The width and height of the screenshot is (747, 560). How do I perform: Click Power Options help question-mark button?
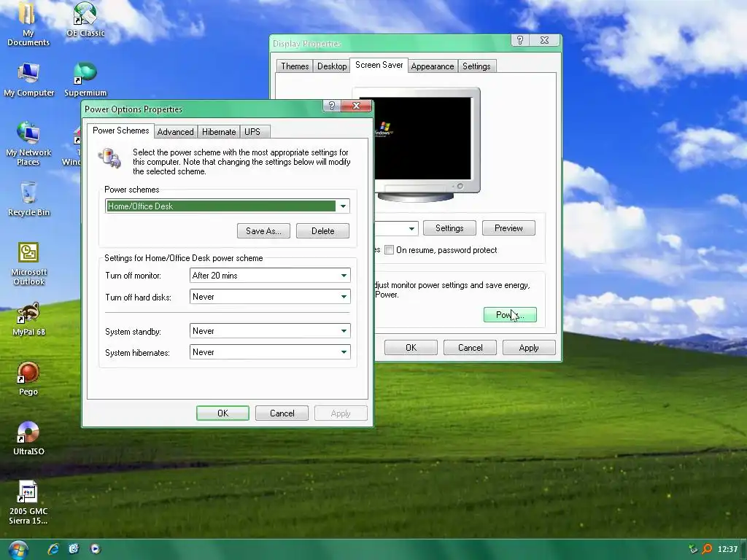click(x=332, y=106)
